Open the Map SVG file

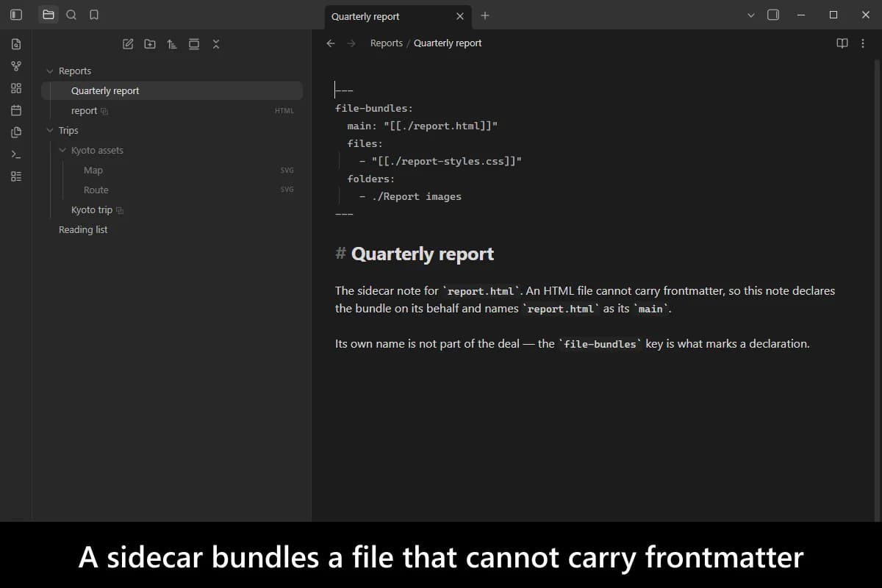point(172,171)
